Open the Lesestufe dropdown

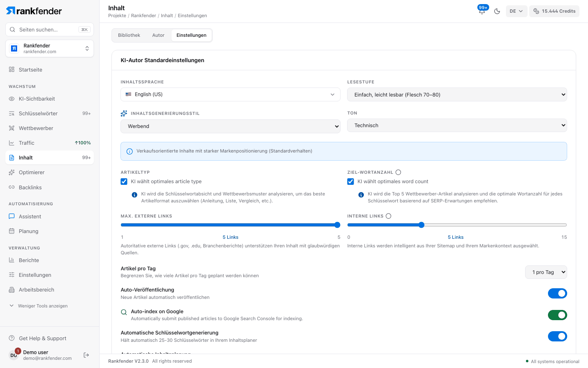tap(457, 94)
